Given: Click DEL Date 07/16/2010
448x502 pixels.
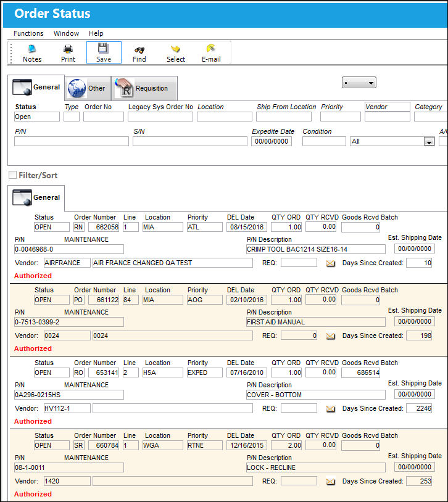Looking at the screenshot, I should 246,372.
